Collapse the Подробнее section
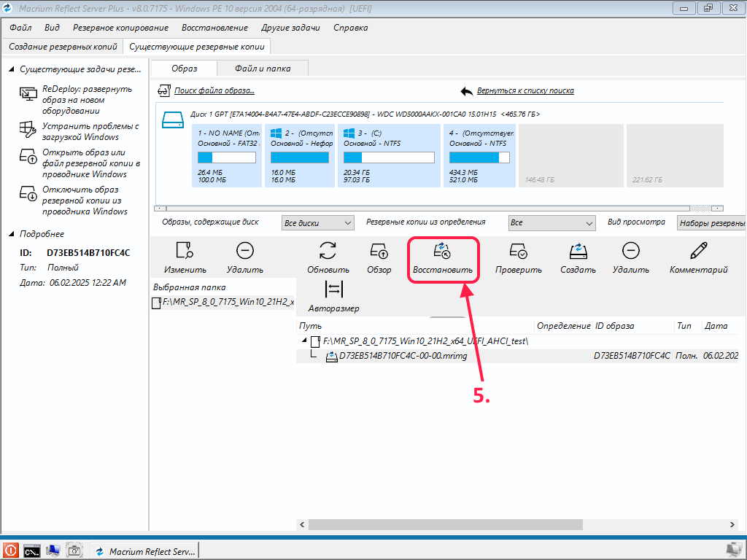The image size is (747, 560). 12,234
